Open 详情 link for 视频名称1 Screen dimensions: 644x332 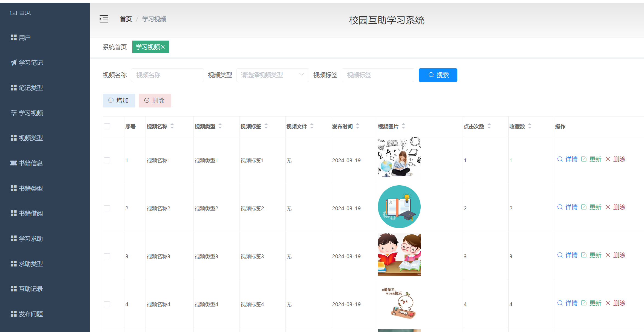pyautogui.click(x=571, y=159)
